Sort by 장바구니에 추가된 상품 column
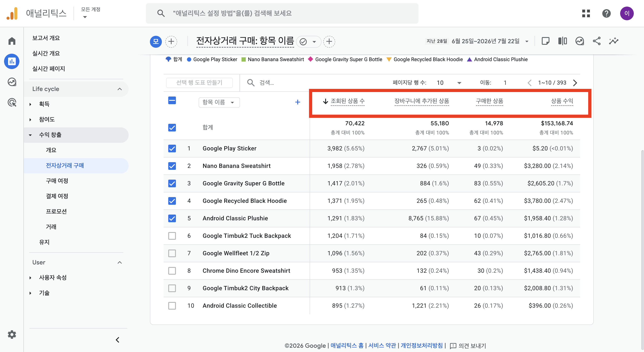The image size is (644, 352). (x=421, y=101)
